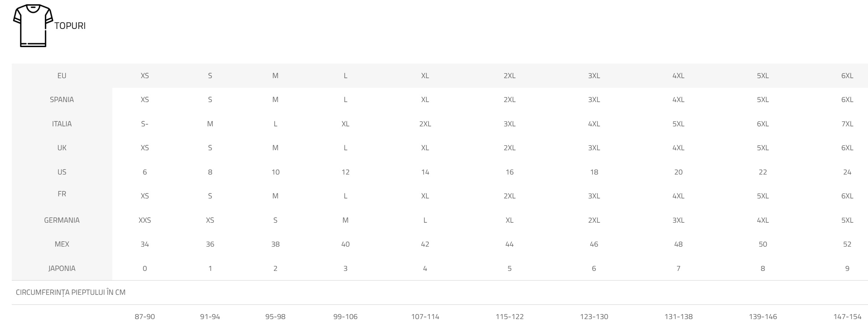The width and height of the screenshot is (868, 328).
Task: Click the S- cell in Italia row
Action: pyautogui.click(x=145, y=124)
